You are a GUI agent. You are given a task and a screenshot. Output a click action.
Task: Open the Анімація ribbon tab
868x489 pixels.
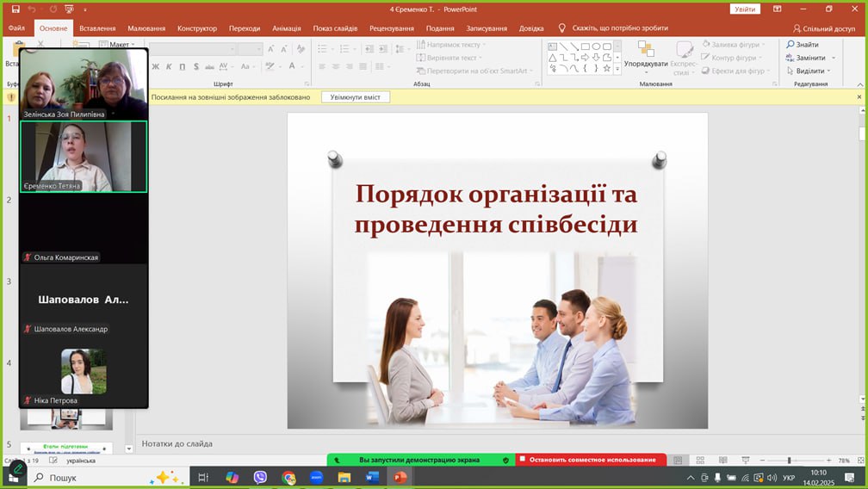click(x=287, y=28)
